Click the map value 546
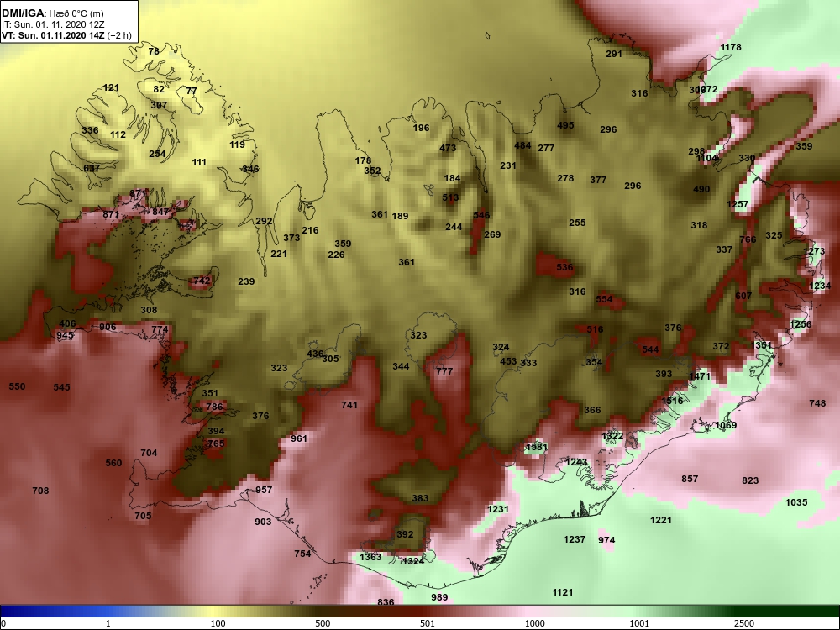This screenshot has width=840, height=630. pos(481,215)
